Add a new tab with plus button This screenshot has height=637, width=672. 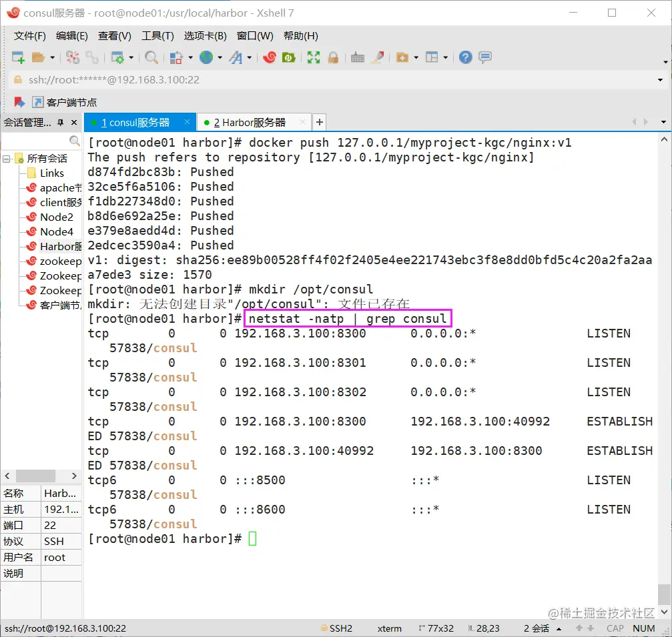319,123
